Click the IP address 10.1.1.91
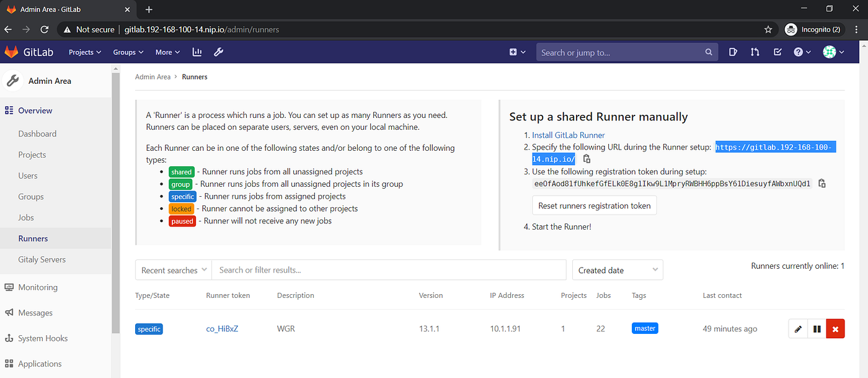The image size is (868, 378). pyautogui.click(x=505, y=328)
